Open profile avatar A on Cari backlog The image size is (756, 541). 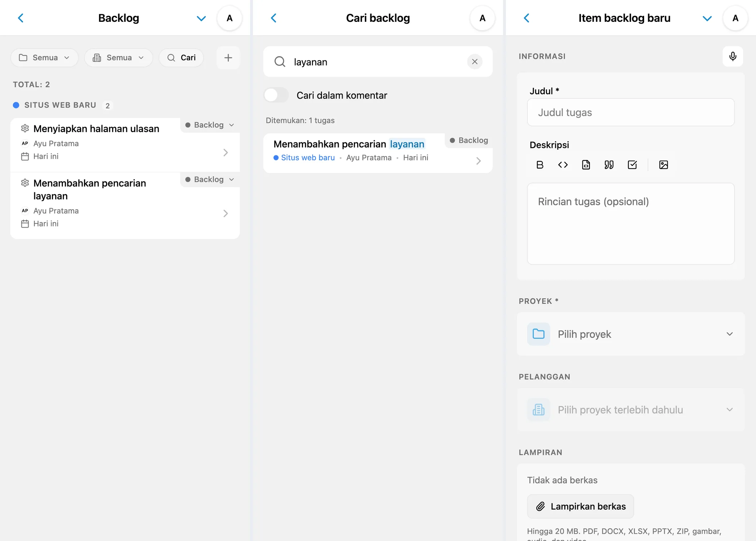point(482,18)
